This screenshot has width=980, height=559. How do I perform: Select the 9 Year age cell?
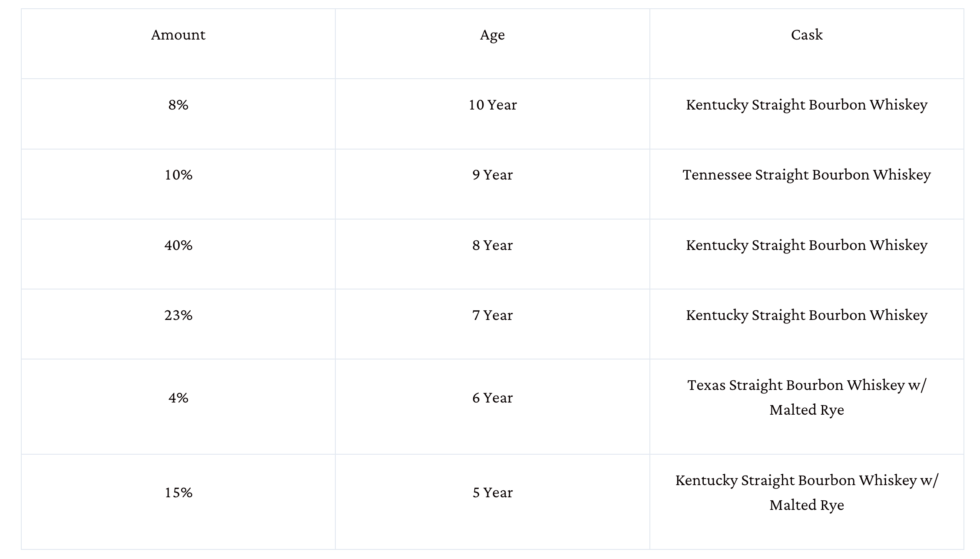[492, 175]
